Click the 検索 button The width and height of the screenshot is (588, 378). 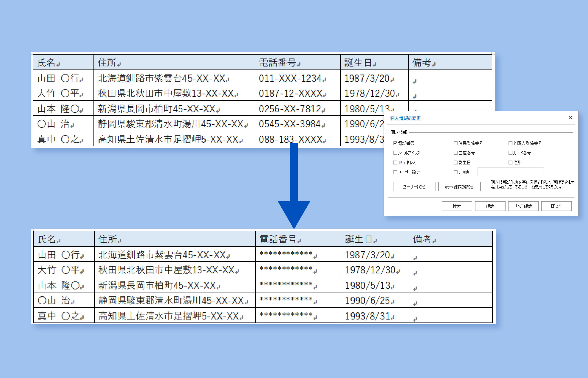coord(457,206)
